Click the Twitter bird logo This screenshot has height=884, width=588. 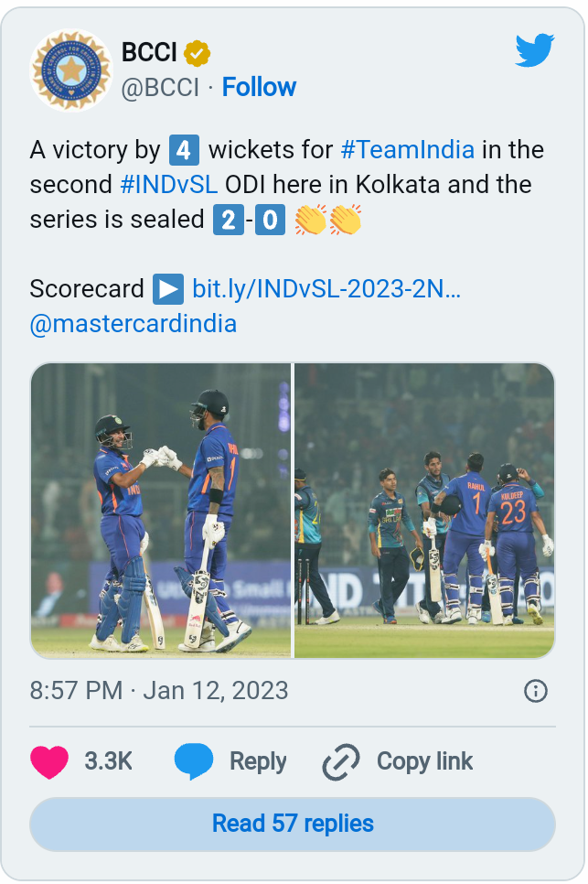coord(534,52)
